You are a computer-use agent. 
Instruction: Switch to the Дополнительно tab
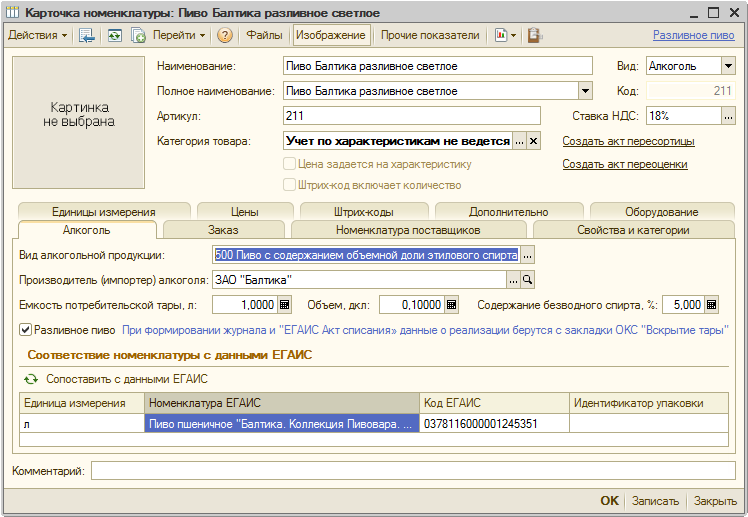point(509,212)
